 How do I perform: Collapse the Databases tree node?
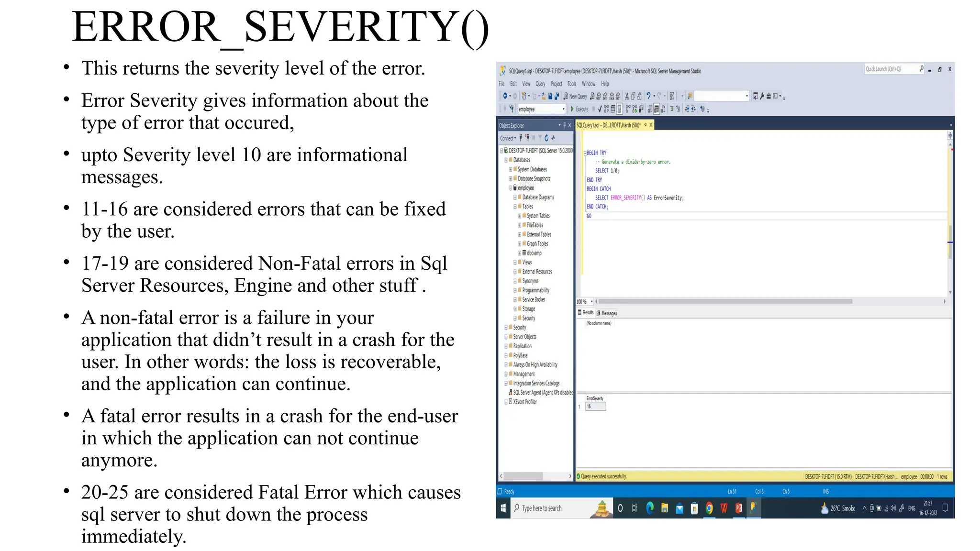point(506,160)
